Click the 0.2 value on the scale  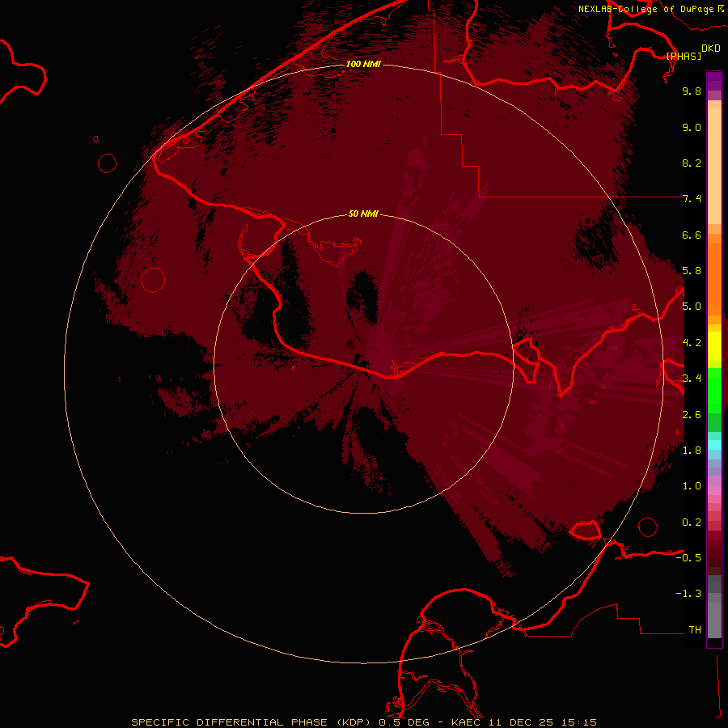tap(692, 523)
